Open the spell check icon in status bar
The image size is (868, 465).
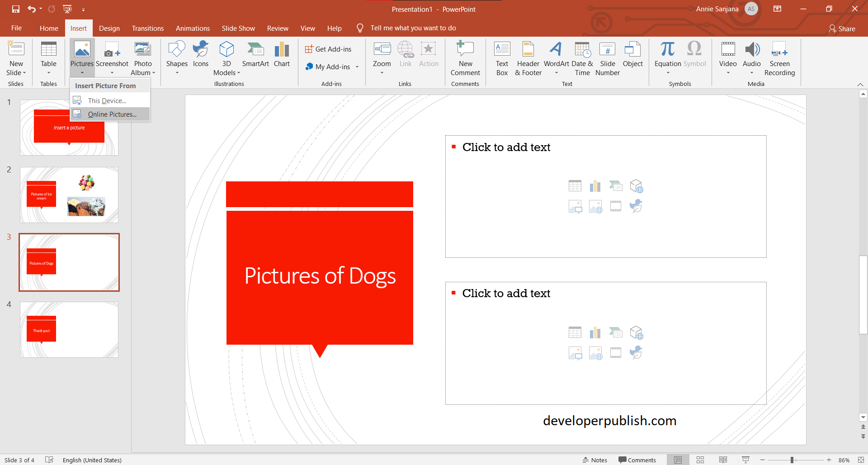click(49, 460)
